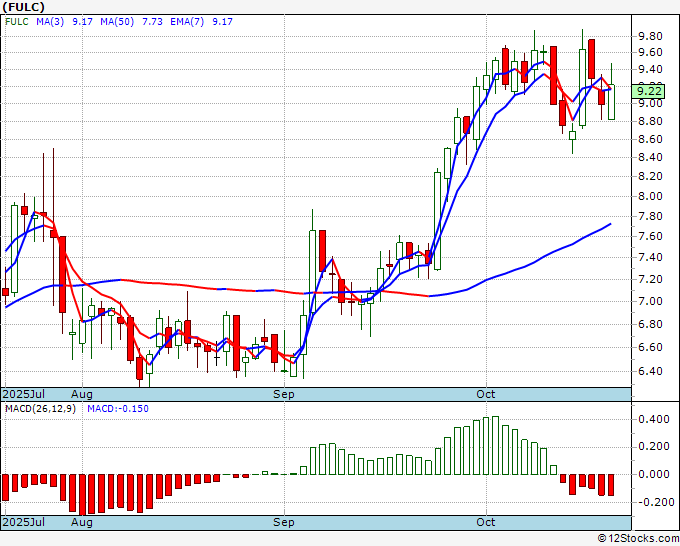Click the 9.80 price axis label
680x546 pixels.
click(x=650, y=36)
